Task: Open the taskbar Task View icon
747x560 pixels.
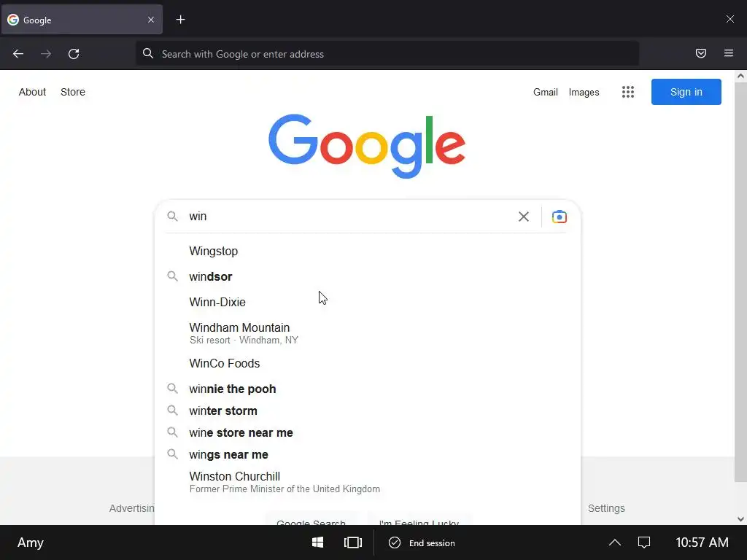Action: click(x=353, y=542)
